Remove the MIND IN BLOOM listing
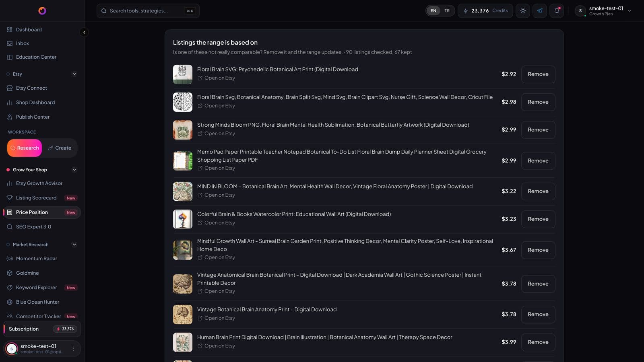Image resolution: width=644 pixels, height=362 pixels. 538,191
